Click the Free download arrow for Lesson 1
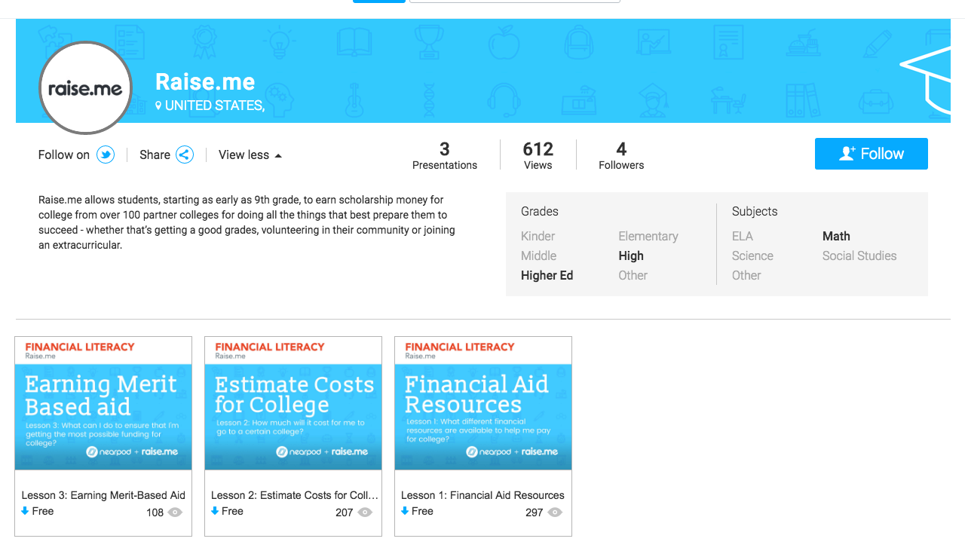Image resolution: width=965 pixels, height=560 pixels. tap(405, 511)
